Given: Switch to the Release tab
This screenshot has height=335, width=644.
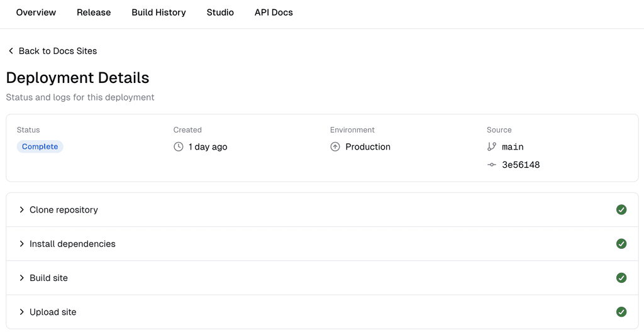Looking at the screenshot, I should pyautogui.click(x=94, y=13).
